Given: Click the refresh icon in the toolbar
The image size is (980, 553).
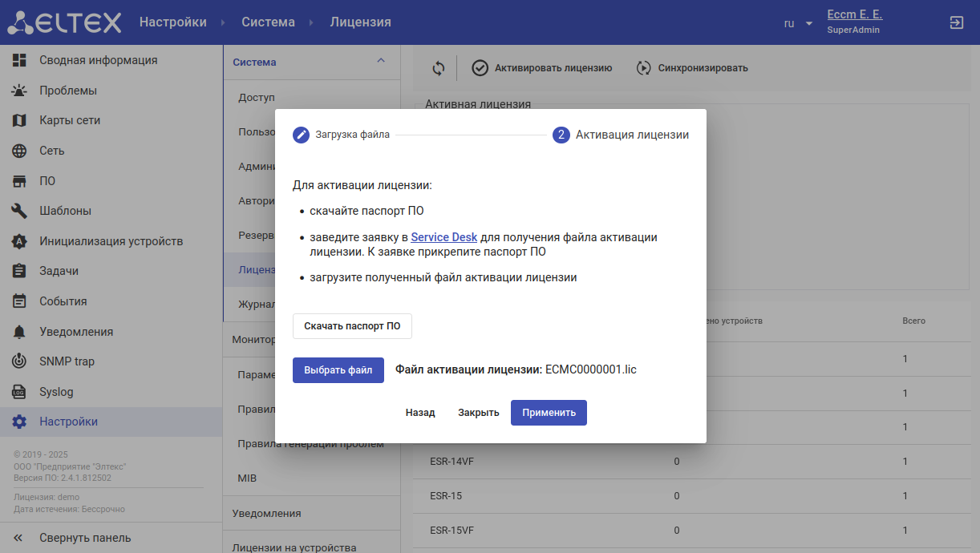Looking at the screenshot, I should pyautogui.click(x=438, y=68).
